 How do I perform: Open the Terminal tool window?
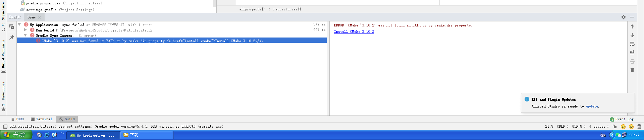(41, 119)
